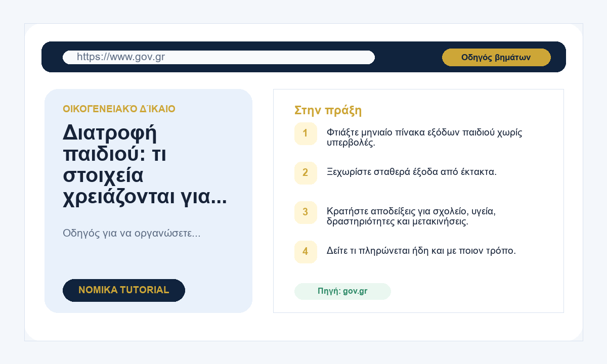The height and width of the screenshot is (364, 607).
Task: Click the ΝΟΜΙΚΑ TUTORIAL button
Action: [124, 290]
